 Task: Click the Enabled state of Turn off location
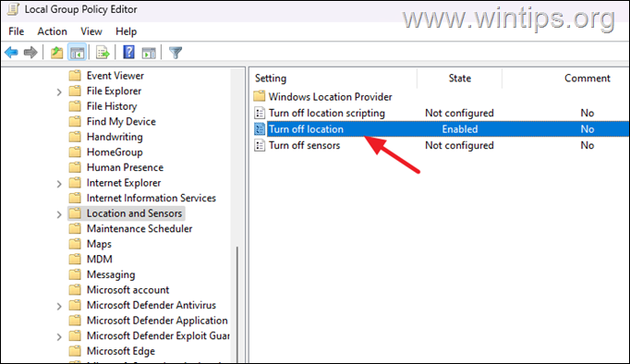(460, 129)
